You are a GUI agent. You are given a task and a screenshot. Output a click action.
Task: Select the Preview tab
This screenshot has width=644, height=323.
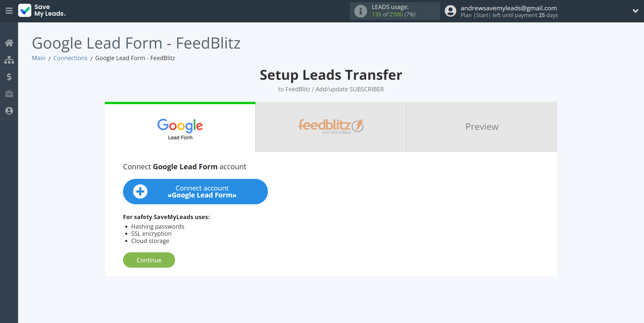(482, 127)
